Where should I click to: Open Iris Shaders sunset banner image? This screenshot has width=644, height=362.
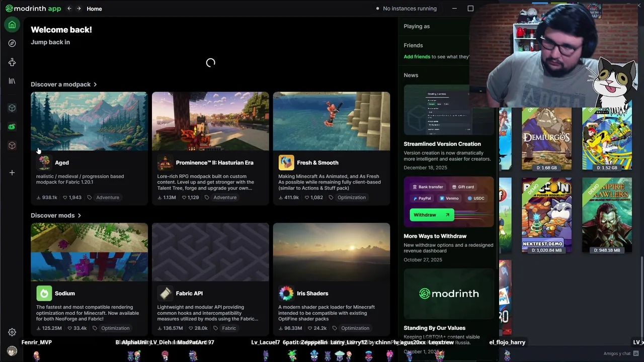pyautogui.click(x=332, y=252)
